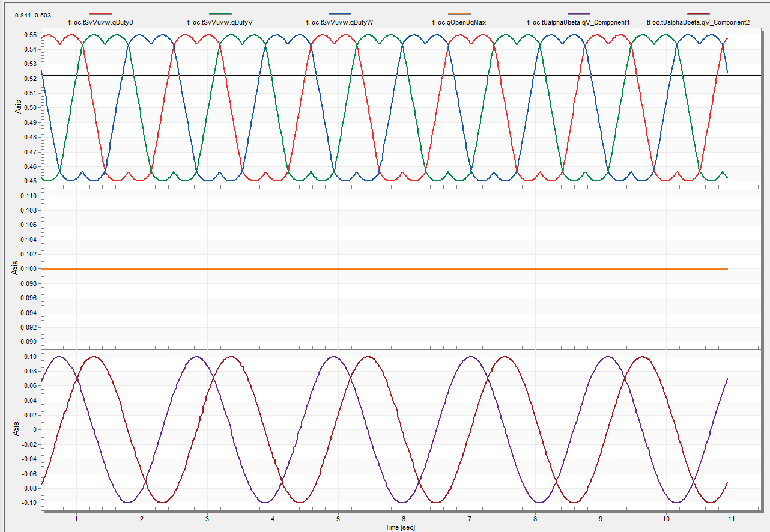The image size is (770, 532).
Task: Click the 0.110 tick on middle plot axis
Action: pyautogui.click(x=29, y=196)
